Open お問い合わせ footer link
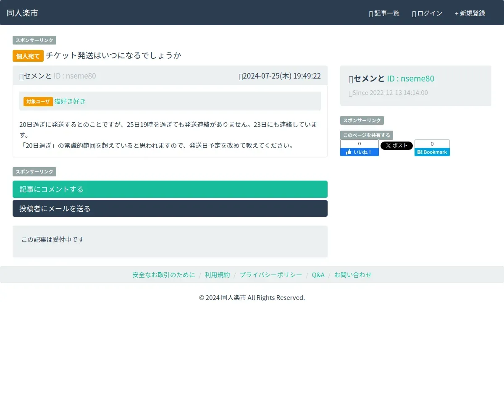 click(x=353, y=275)
